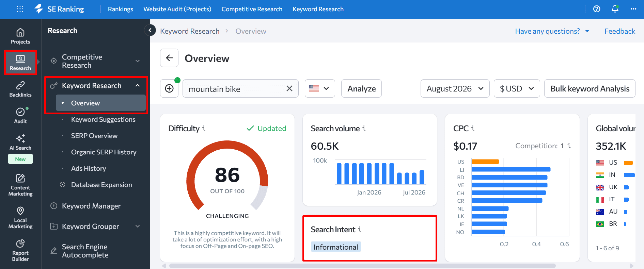The image size is (644, 269).
Task: Expand Competitive Research section
Action: coord(138,61)
